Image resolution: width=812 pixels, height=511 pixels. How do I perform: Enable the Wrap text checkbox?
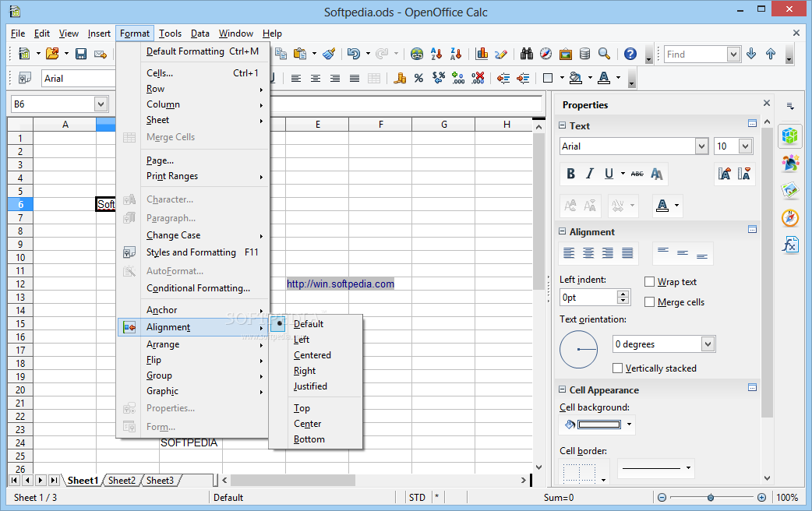pyautogui.click(x=649, y=282)
